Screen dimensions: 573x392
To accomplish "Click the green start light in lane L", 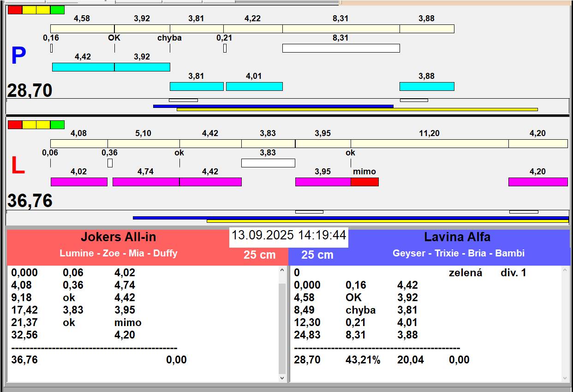I will click(57, 125).
